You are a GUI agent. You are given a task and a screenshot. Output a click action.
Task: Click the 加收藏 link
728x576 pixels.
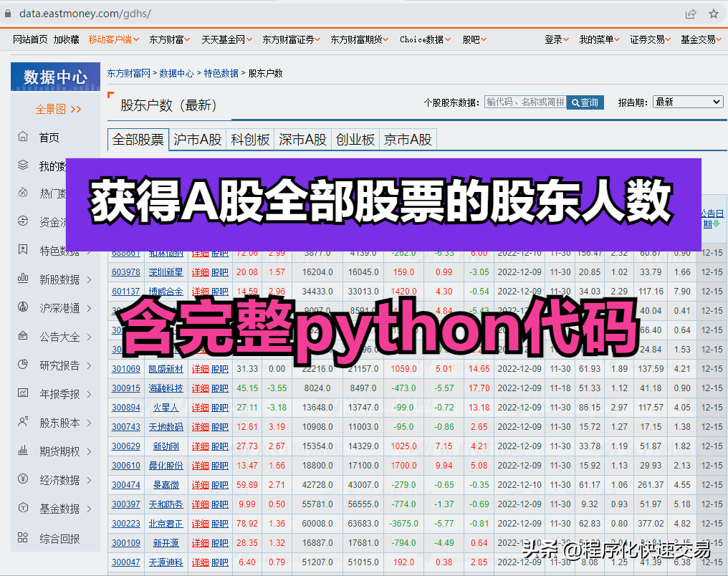[67, 40]
